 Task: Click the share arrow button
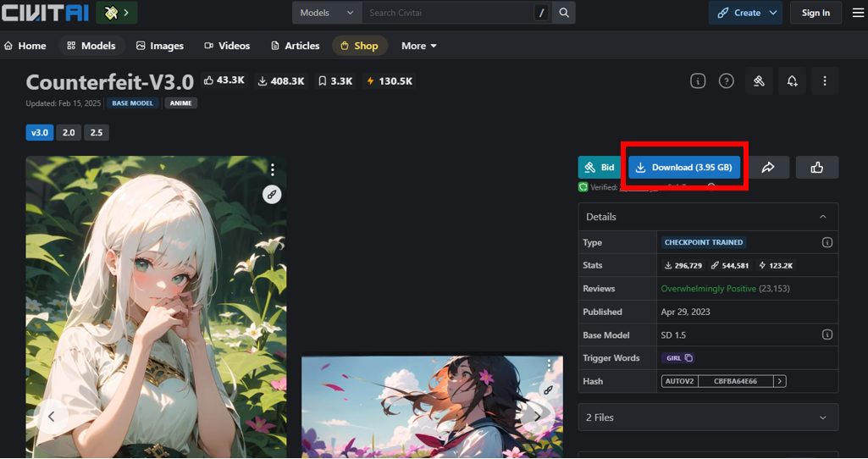pyautogui.click(x=768, y=167)
